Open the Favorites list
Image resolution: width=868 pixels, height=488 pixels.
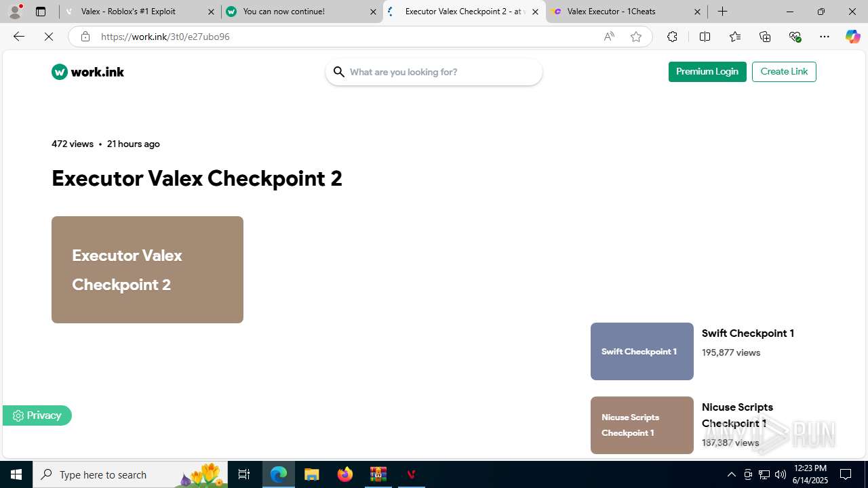pos(735,37)
